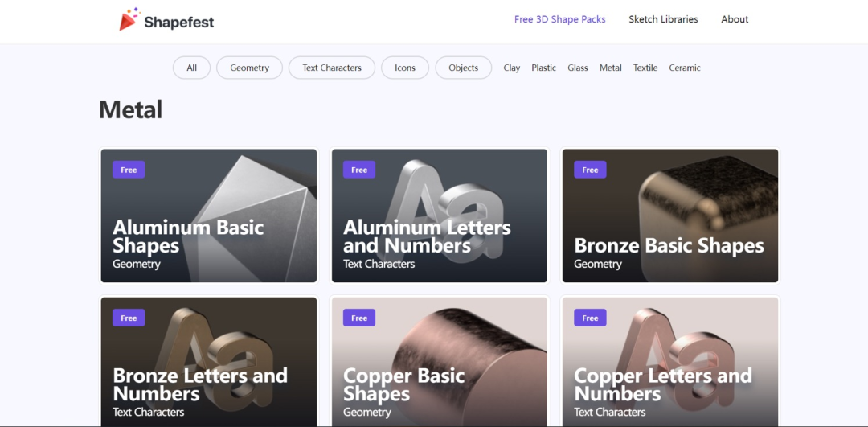
Task: Show Glass material packs
Action: coord(577,68)
